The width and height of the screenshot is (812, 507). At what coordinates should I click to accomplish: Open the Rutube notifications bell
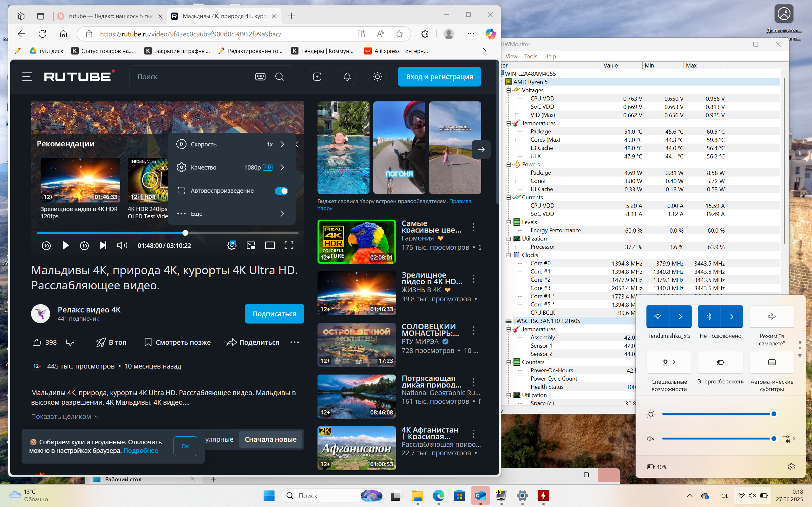pyautogui.click(x=347, y=77)
